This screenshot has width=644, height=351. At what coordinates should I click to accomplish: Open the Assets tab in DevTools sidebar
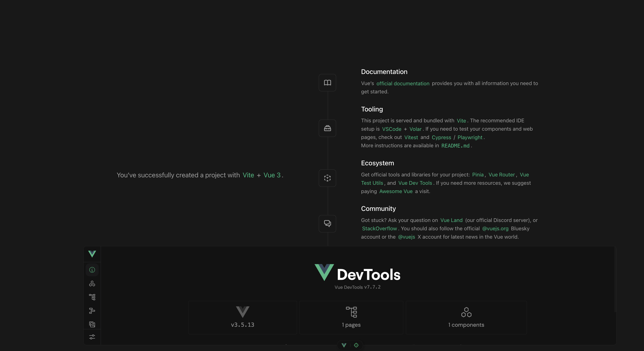[92, 324]
